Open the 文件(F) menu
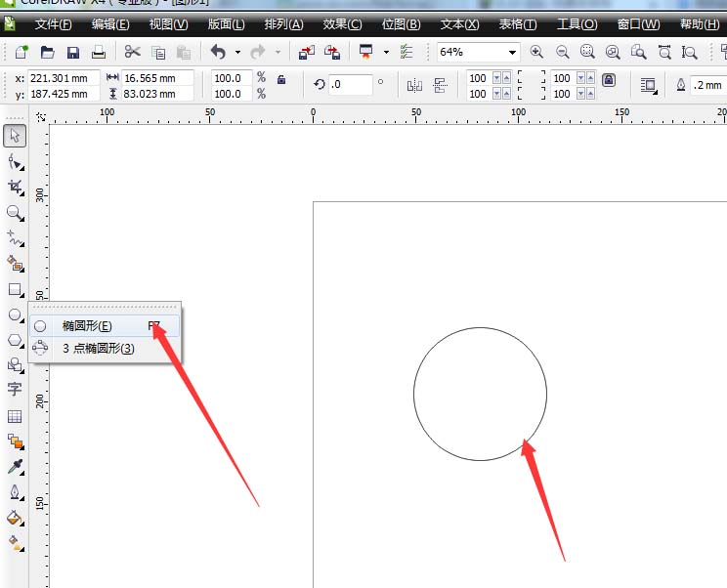 click(x=53, y=24)
